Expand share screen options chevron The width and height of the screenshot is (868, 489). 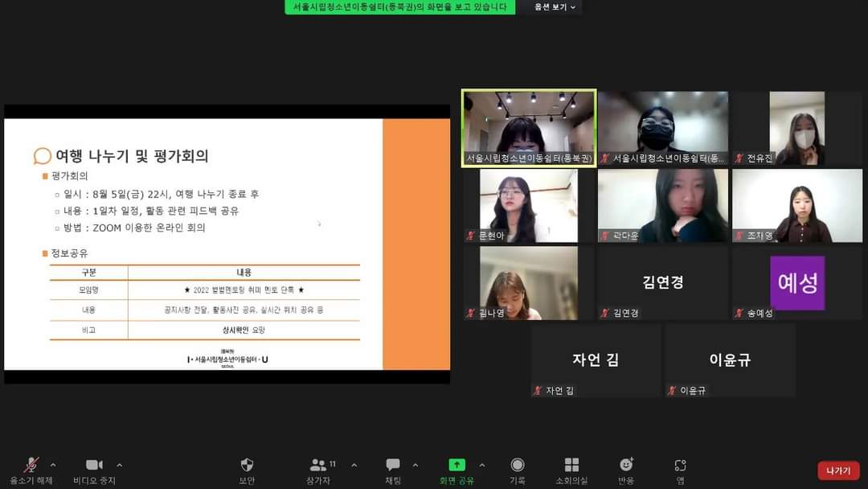[482, 465]
